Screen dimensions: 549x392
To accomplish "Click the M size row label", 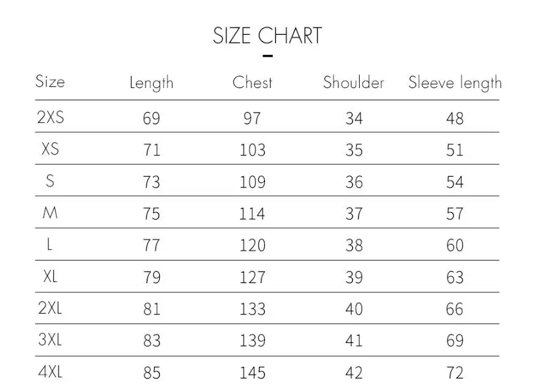I will click(50, 212).
